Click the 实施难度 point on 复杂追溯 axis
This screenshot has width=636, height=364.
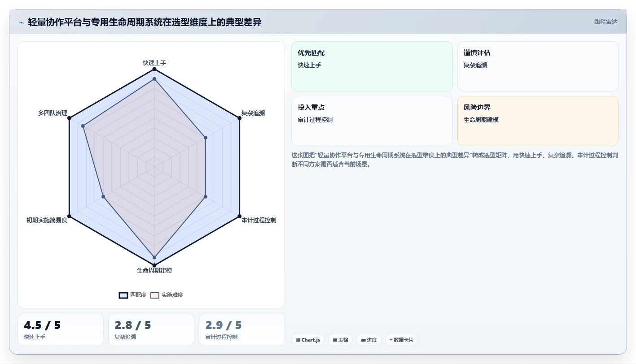[x=206, y=138]
